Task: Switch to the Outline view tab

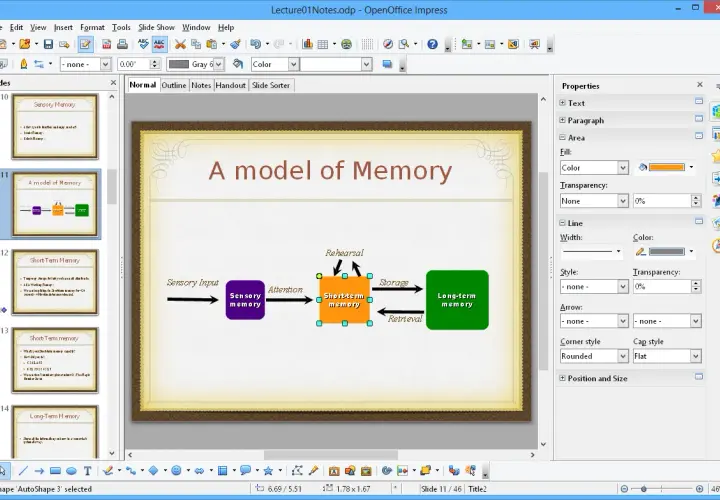Action: click(174, 85)
